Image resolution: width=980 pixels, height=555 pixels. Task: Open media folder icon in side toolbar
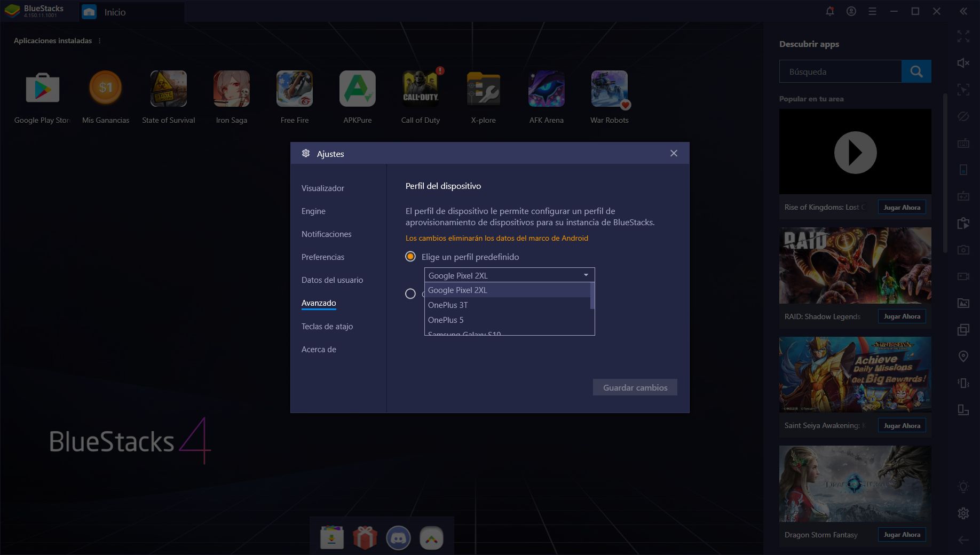coord(963,303)
